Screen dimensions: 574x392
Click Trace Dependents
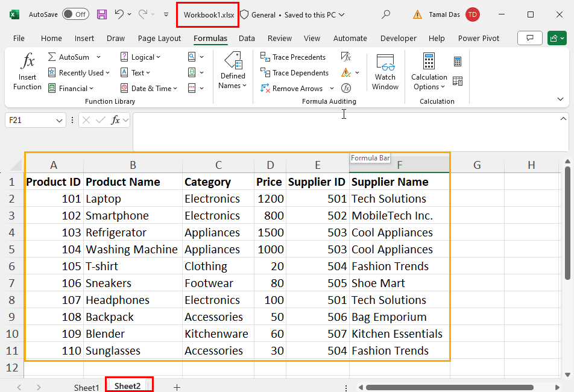pyautogui.click(x=294, y=72)
